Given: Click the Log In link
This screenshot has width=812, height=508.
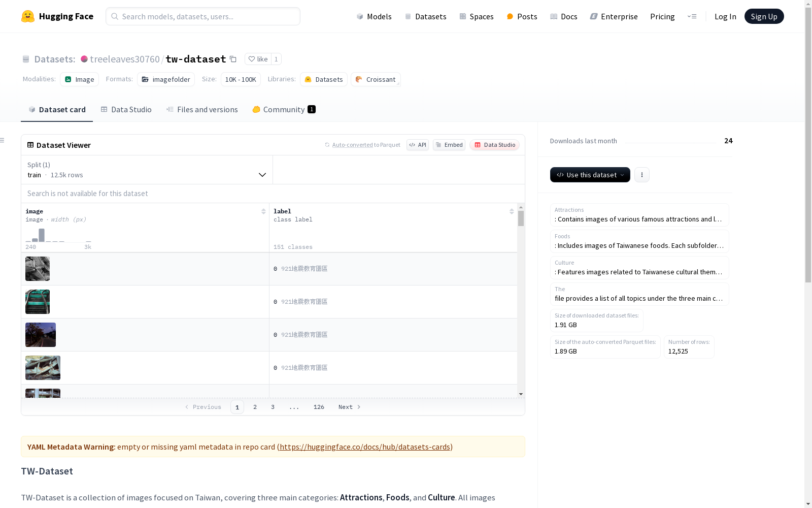Looking at the screenshot, I should tap(725, 16).
